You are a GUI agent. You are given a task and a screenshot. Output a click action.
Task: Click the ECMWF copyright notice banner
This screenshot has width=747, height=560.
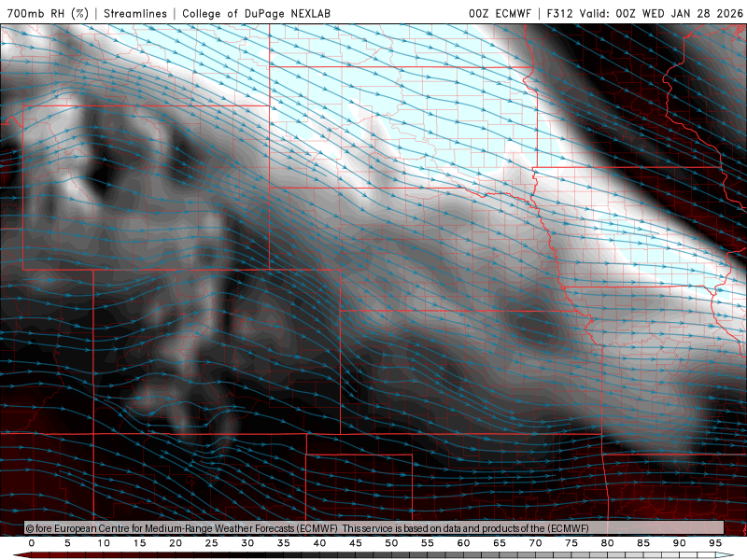(374, 527)
